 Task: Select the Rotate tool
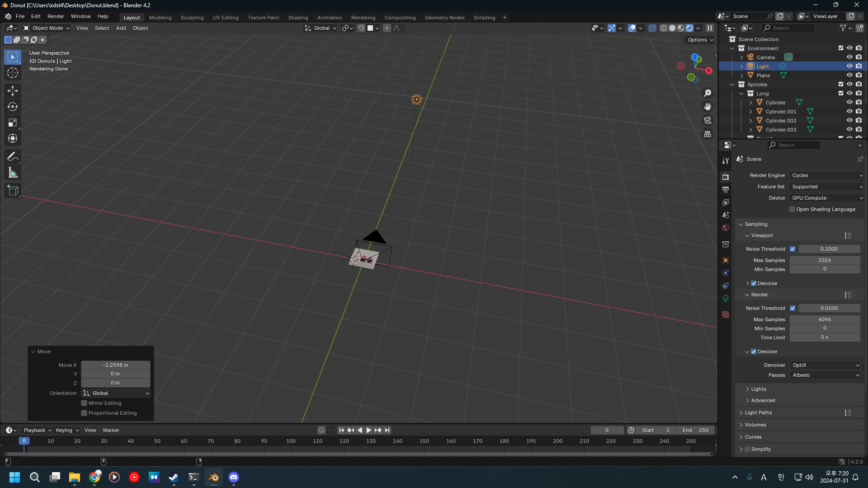pos(13,107)
